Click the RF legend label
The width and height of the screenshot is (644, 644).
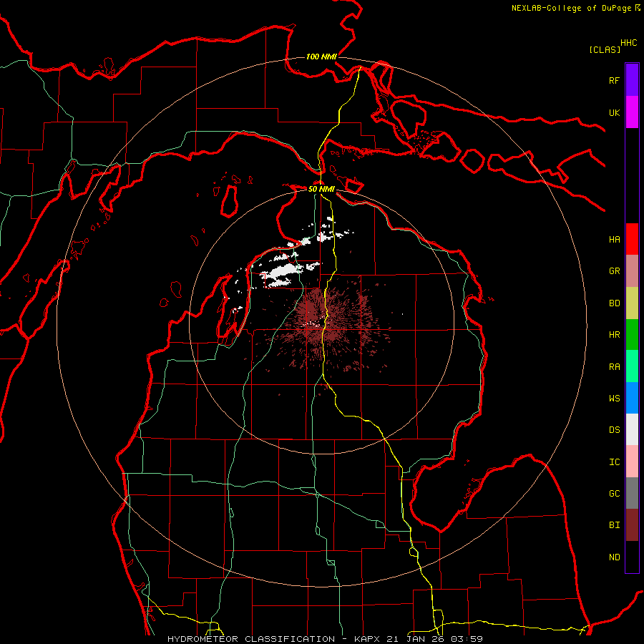pos(614,80)
